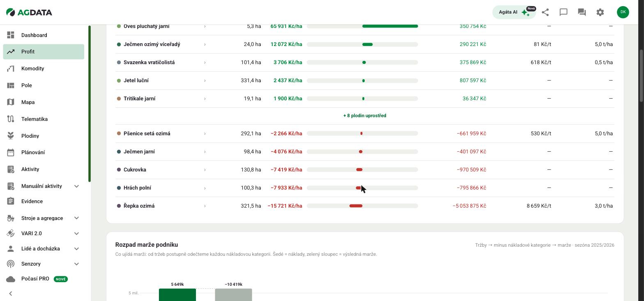Open VARI 2.0 menu item
This screenshot has width=644, height=301.
[x=32, y=234]
